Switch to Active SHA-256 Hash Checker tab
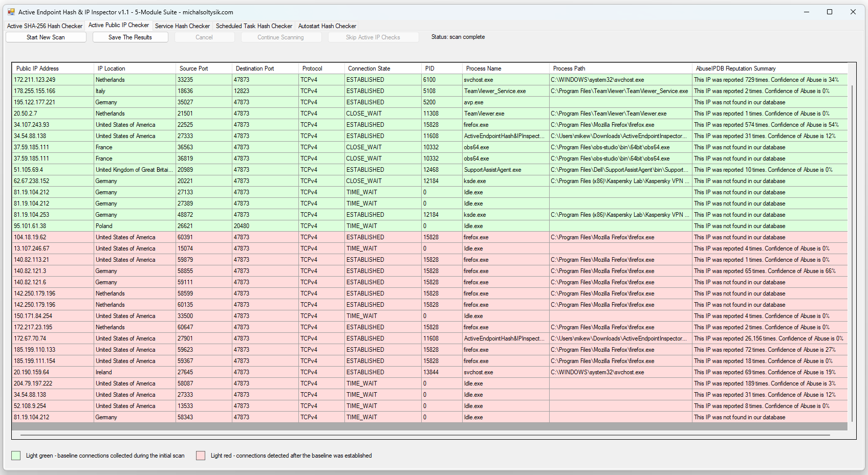Screen dimensions: 868x475 point(45,26)
